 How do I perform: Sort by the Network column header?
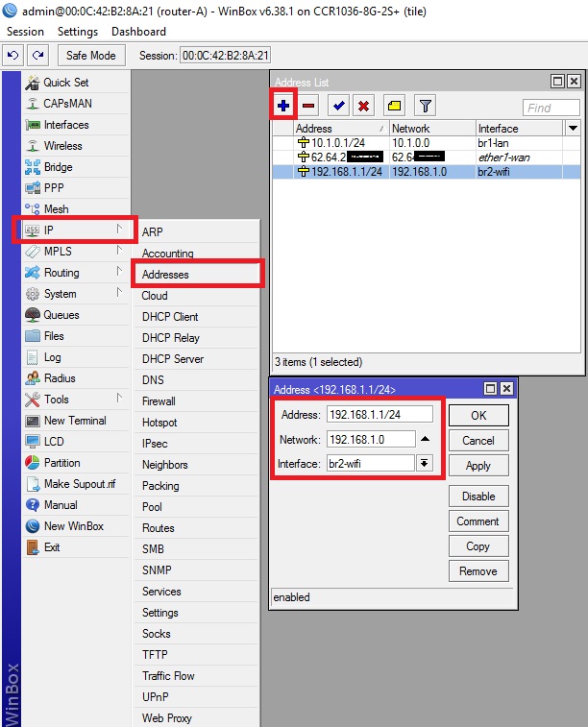pos(432,128)
